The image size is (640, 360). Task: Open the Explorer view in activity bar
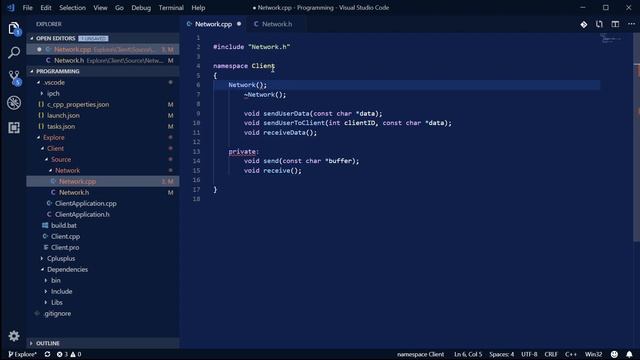click(14, 29)
